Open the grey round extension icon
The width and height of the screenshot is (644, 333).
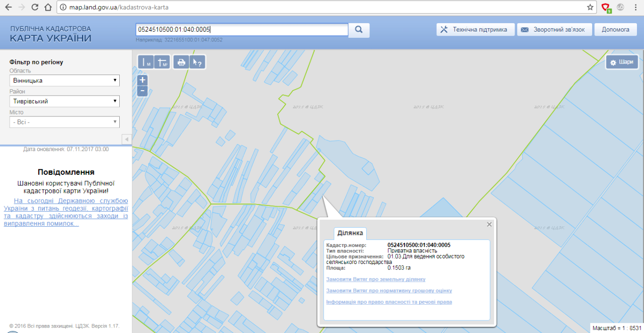[x=620, y=8]
